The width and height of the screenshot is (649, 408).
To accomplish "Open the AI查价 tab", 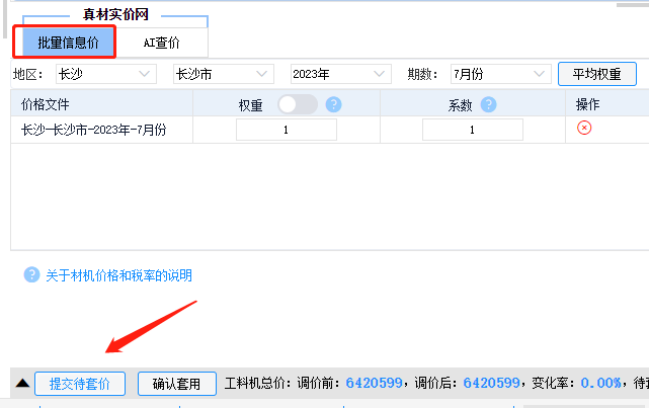I will 161,42.
